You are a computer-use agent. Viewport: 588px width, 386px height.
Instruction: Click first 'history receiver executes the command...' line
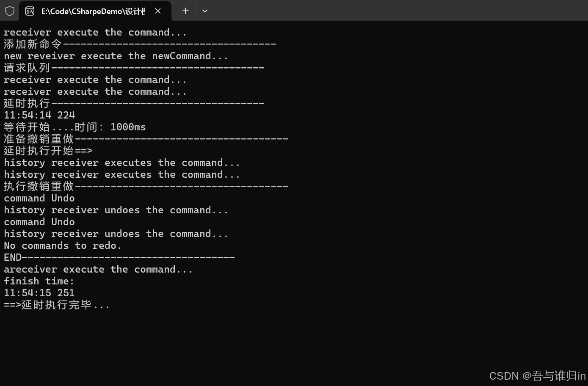point(122,163)
